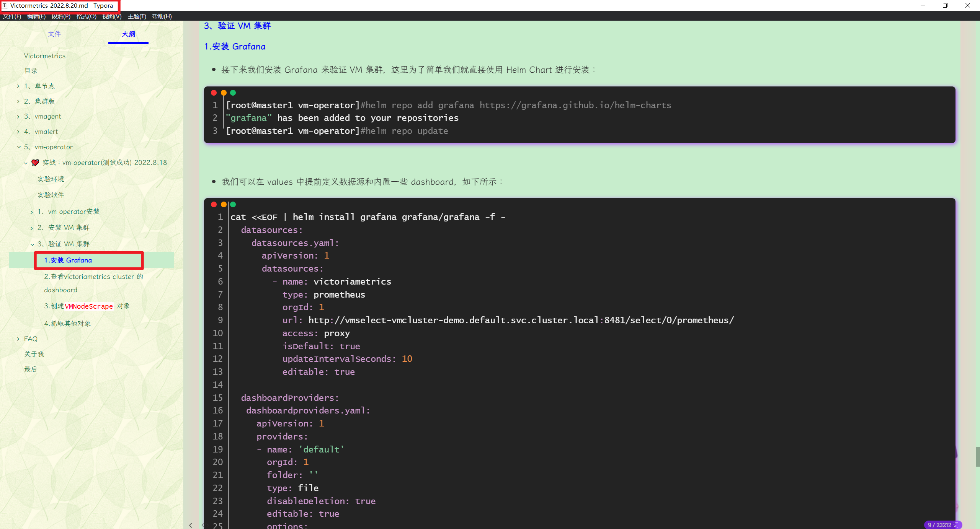This screenshot has width=980, height=529.
Task: Open the 段落(P) menu
Action: [61, 16]
